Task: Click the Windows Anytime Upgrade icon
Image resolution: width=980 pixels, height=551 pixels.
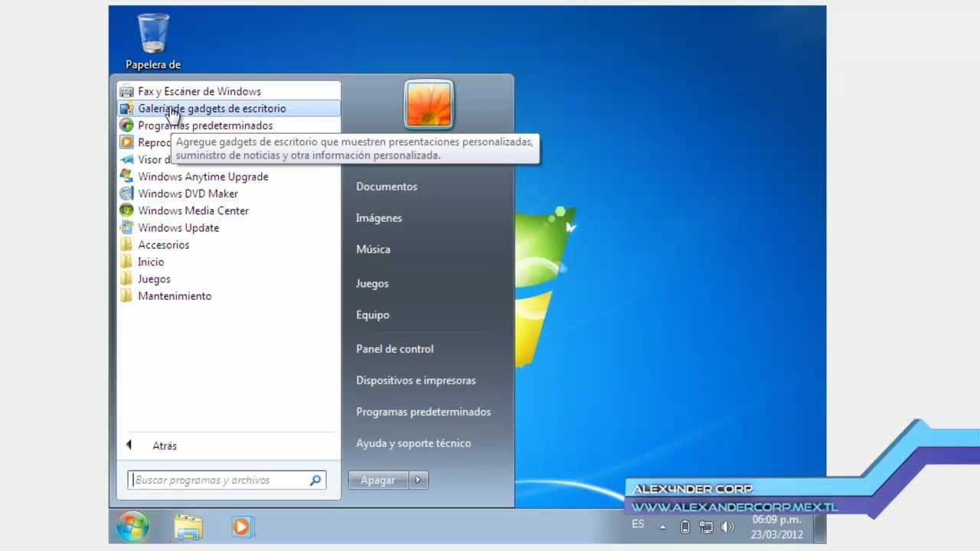Action: 126,176
